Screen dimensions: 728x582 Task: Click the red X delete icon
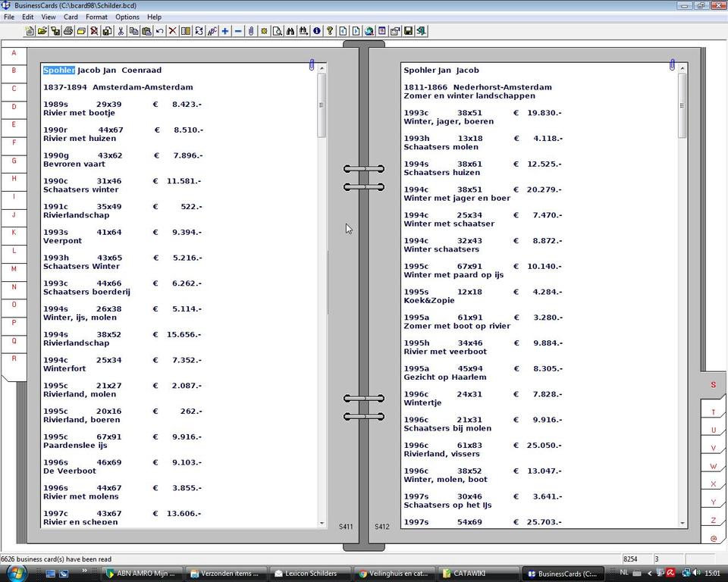coord(172,31)
